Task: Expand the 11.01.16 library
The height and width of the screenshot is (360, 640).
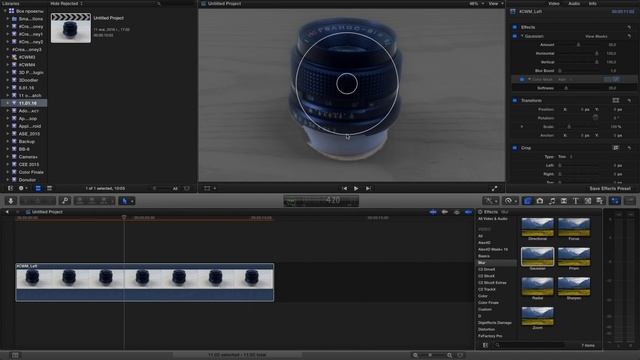Action: pyautogui.click(x=7, y=103)
